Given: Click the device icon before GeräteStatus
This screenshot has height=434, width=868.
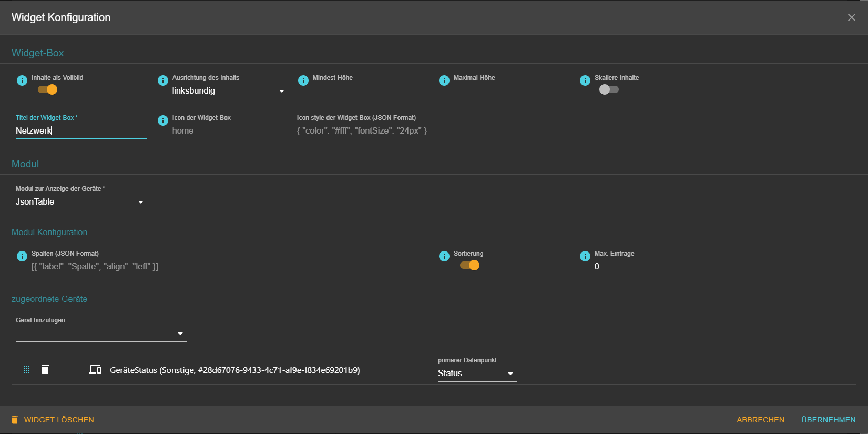Looking at the screenshot, I should pyautogui.click(x=95, y=369).
